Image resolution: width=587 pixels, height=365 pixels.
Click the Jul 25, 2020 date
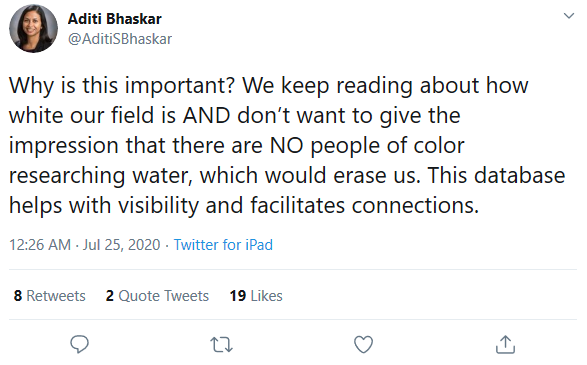click(121, 245)
